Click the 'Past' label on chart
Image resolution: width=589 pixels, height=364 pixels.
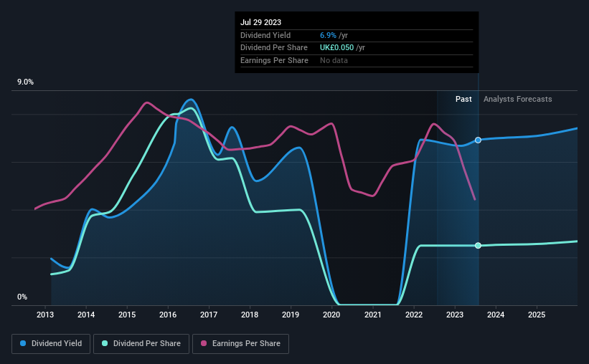pyautogui.click(x=463, y=99)
